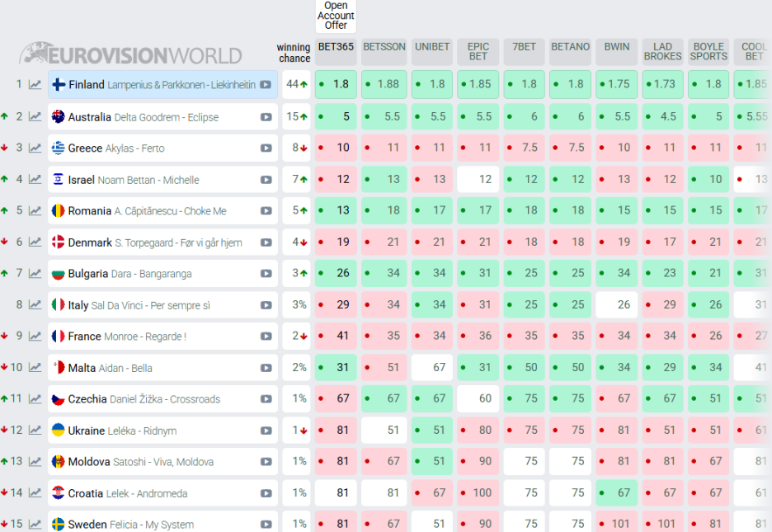
Task: Click the Open Account Offer label
Action: (336, 16)
